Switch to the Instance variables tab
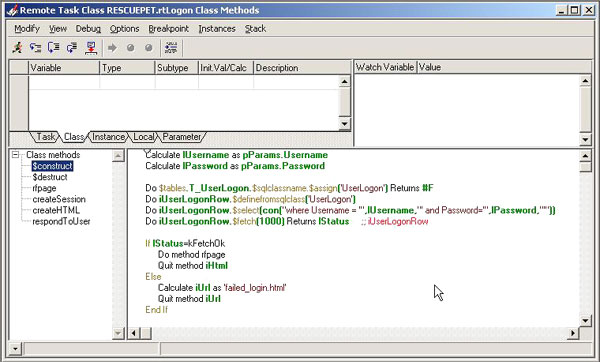Viewport: 600px width, 362px height. [109, 137]
